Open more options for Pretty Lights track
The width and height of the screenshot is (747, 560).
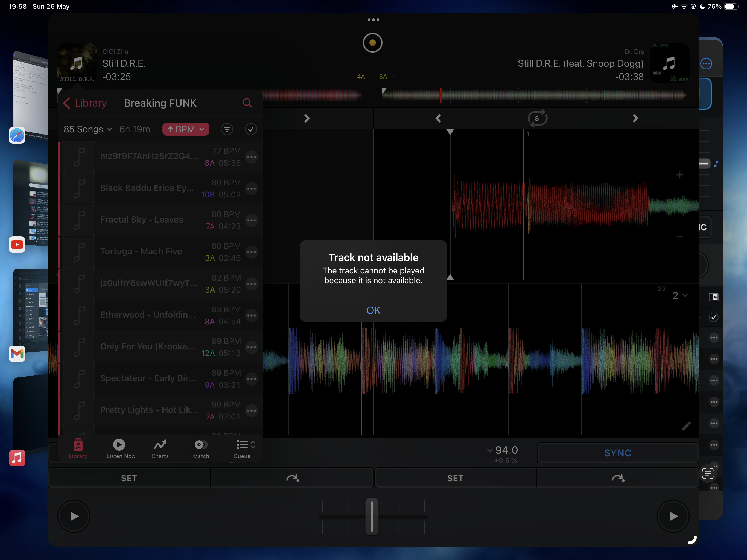click(x=251, y=411)
